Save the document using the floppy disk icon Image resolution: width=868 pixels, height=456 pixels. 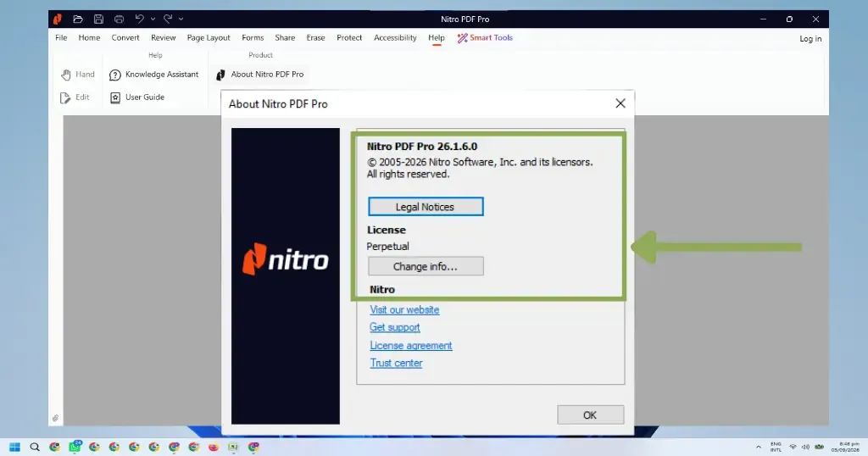click(x=98, y=19)
